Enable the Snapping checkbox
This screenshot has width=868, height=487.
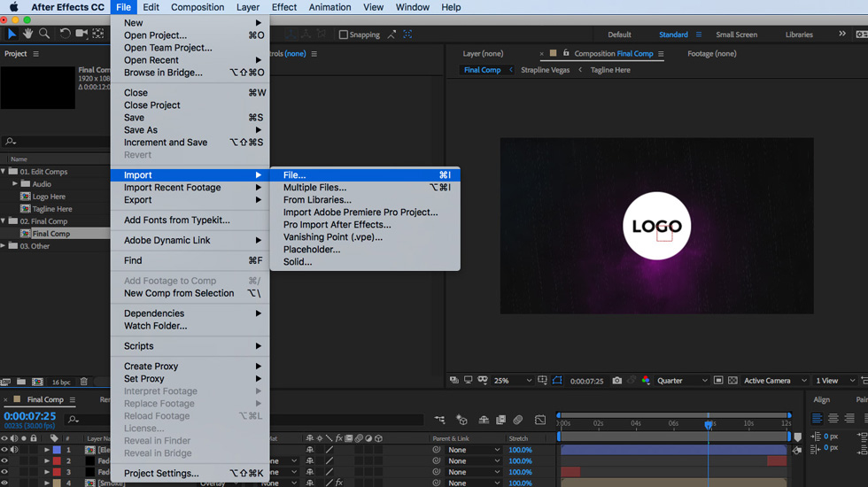[x=344, y=35]
